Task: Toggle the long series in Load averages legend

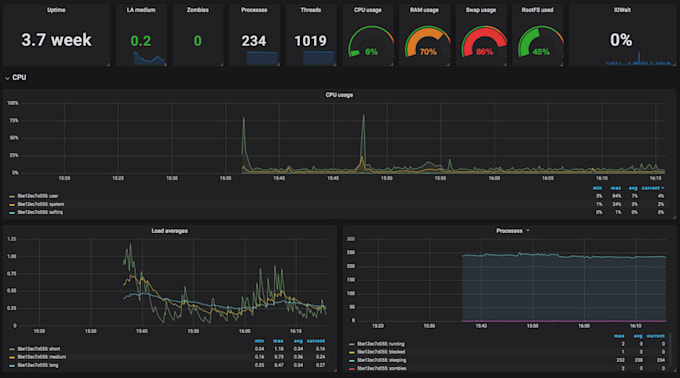Action: 38,365
